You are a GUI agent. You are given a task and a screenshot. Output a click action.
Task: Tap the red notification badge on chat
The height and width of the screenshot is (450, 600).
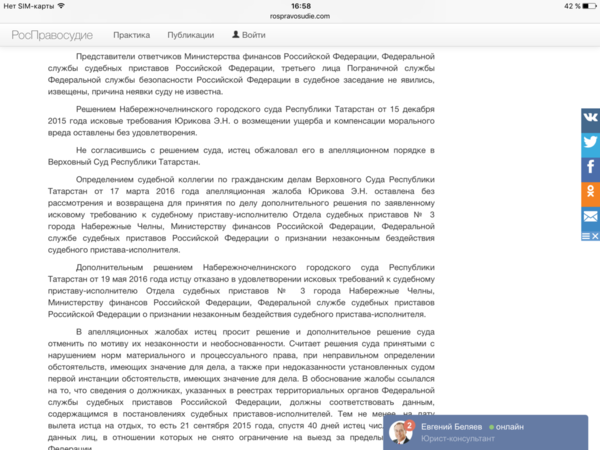coord(409,424)
